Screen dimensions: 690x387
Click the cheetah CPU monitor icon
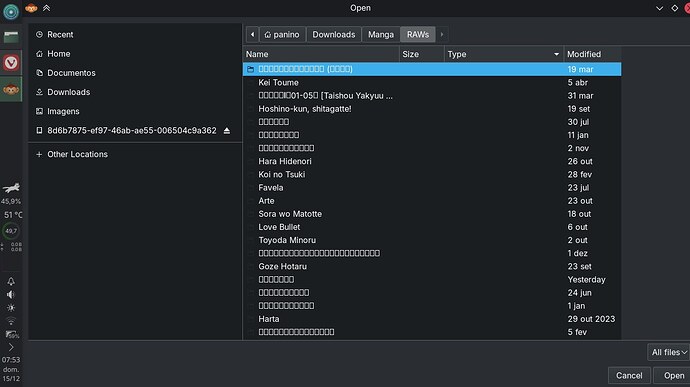coord(11,188)
